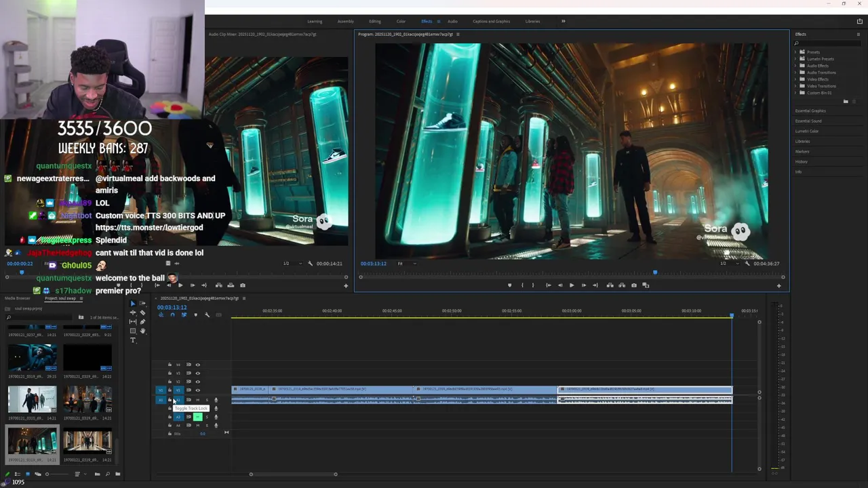This screenshot has height=488, width=868.
Task: Switch to the Editing workspace tab
Action: point(375,21)
